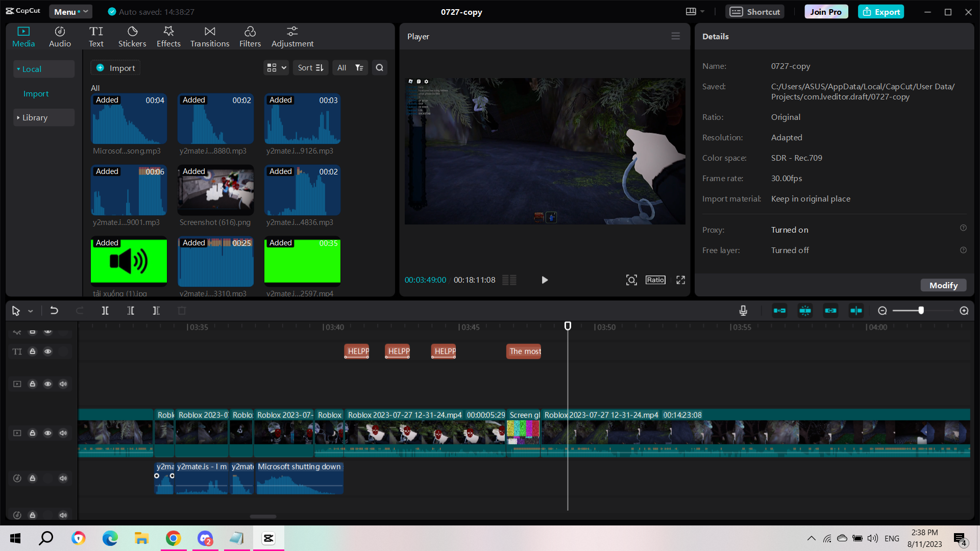Image resolution: width=980 pixels, height=551 pixels.
Task: Hide the main video track
Action: (x=47, y=433)
